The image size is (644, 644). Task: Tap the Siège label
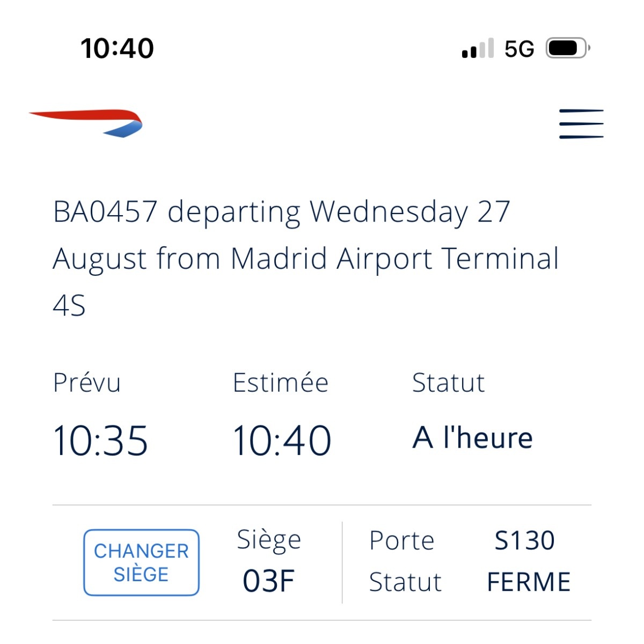click(x=269, y=540)
